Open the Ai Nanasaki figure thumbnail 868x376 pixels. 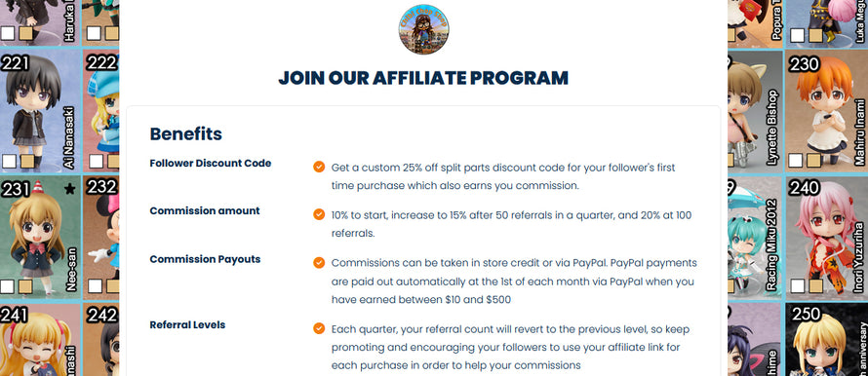coord(40,111)
